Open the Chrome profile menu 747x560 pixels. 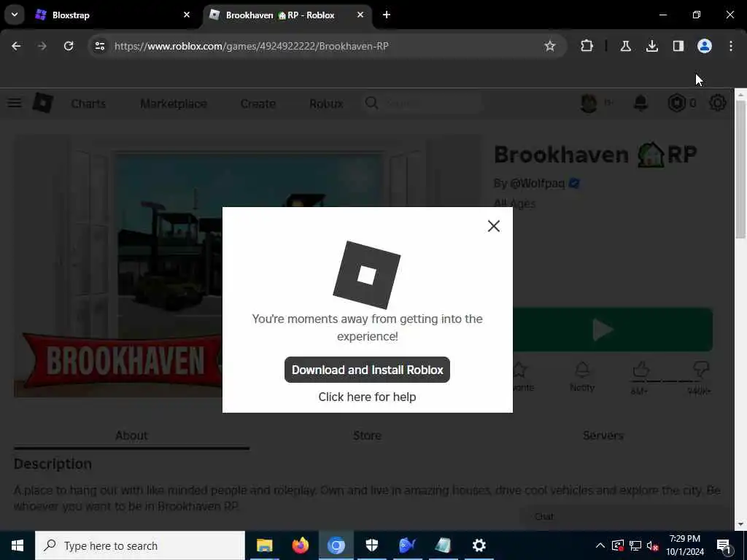point(705,46)
